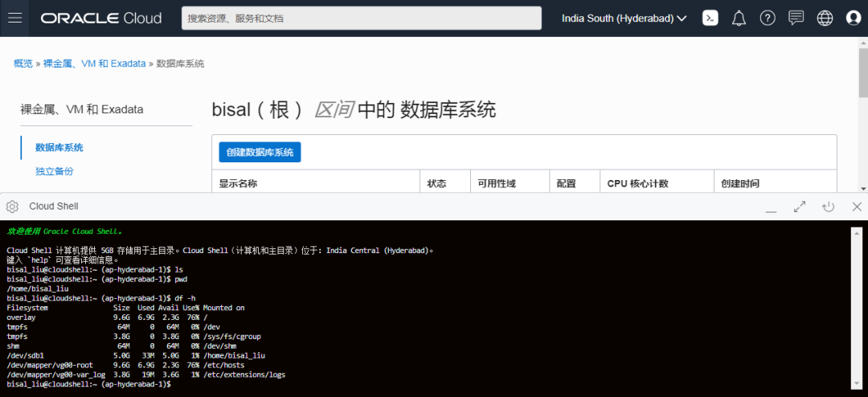
Task: Close the Cloud Shell panel
Action: pyautogui.click(x=857, y=207)
